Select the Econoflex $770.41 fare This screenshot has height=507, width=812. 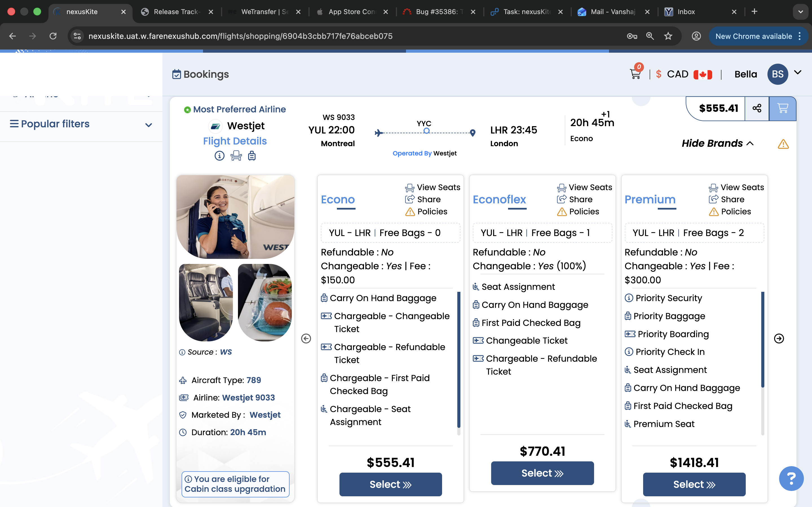click(x=542, y=473)
